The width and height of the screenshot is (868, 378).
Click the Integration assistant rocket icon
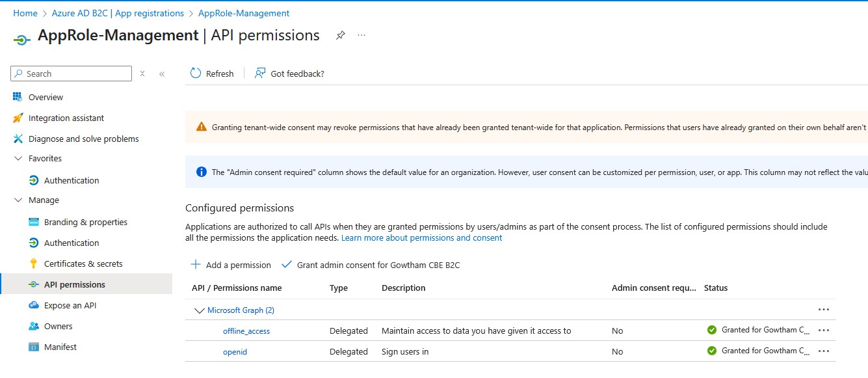tap(18, 118)
